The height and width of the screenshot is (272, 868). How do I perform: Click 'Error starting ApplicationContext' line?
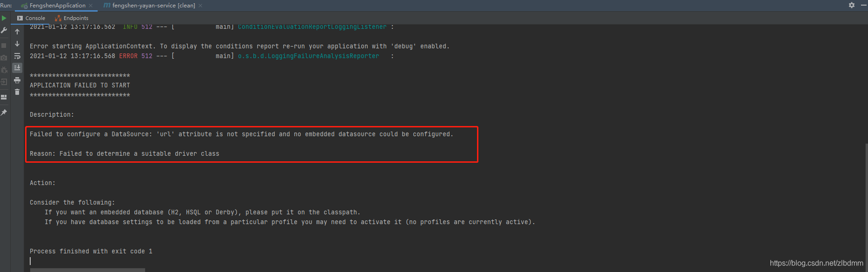[x=239, y=46]
